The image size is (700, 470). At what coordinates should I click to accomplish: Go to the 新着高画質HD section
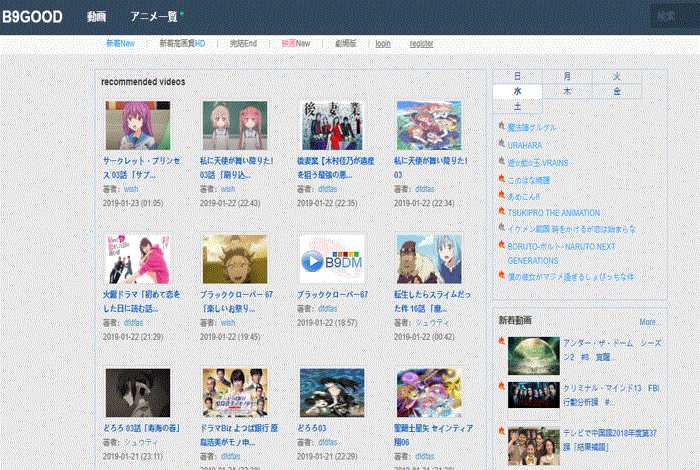(182, 44)
